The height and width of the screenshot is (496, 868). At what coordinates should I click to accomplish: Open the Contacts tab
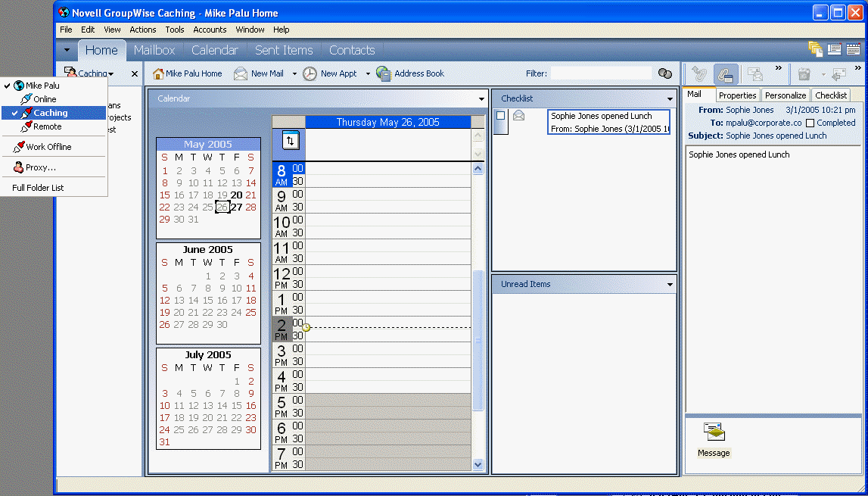352,50
